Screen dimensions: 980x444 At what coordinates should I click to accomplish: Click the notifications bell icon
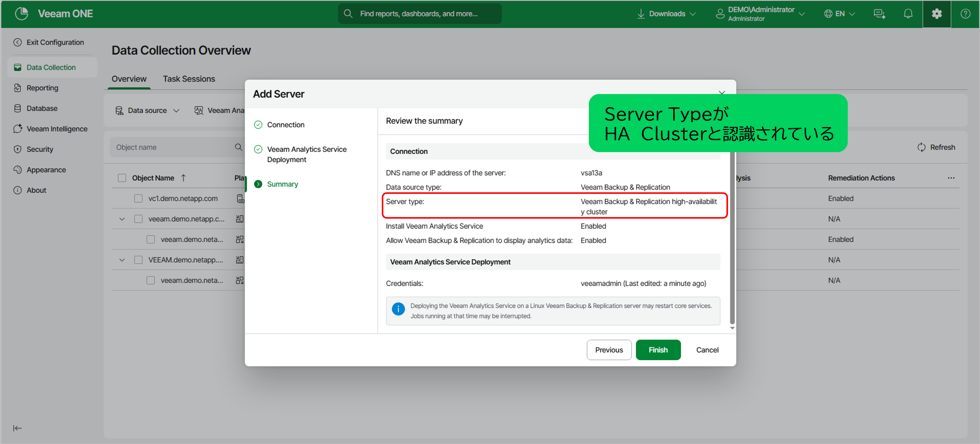click(x=908, y=14)
